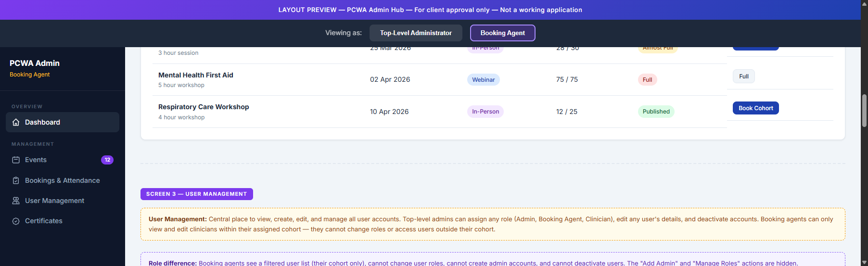Click the date 02 Apr 2026

390,79
